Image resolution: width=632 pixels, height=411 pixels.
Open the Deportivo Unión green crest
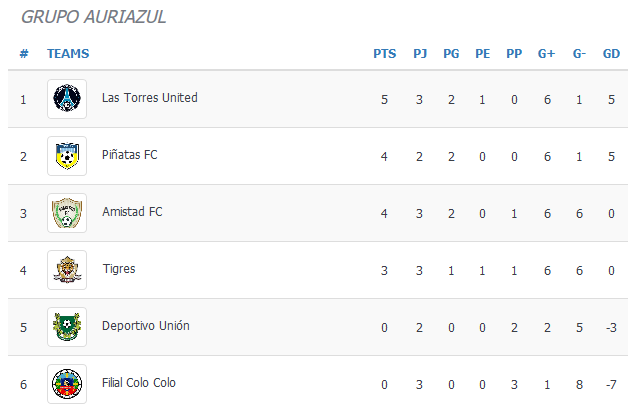(67, 327)
